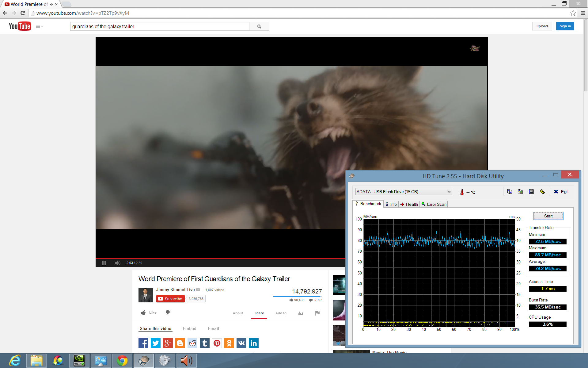Screen dimensions: 588x368
Task: Reload the page in Chrome
Action: [x=23, y=13]
